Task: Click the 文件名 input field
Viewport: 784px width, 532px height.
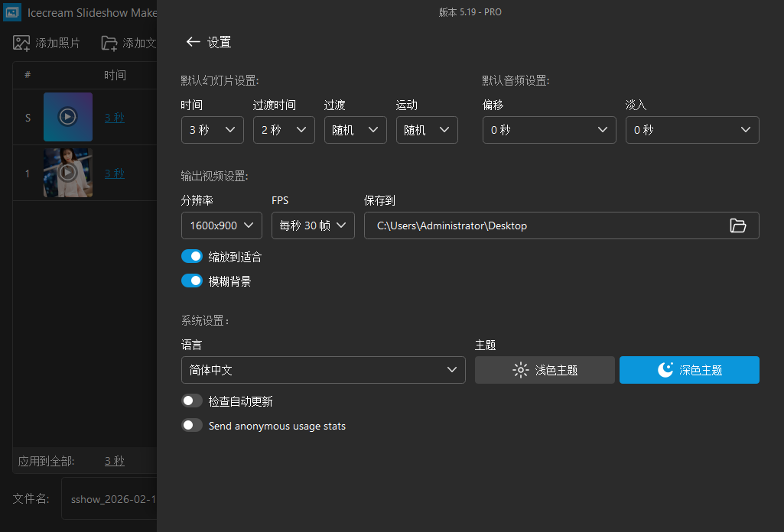Action: click(x=115, y=498)
